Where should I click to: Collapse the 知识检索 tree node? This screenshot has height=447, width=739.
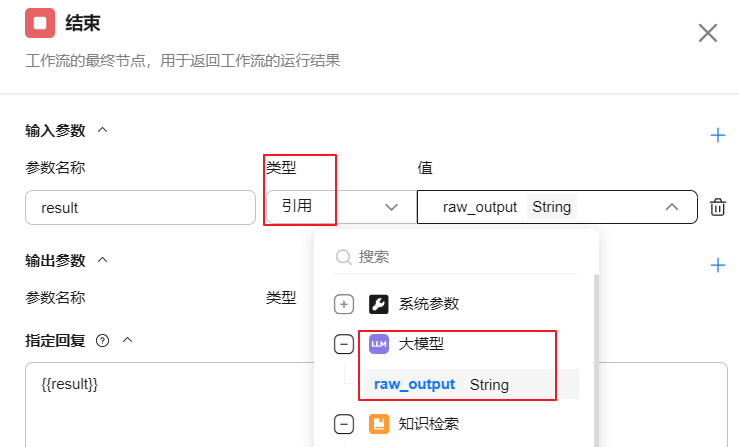click(x=344, y=424)
